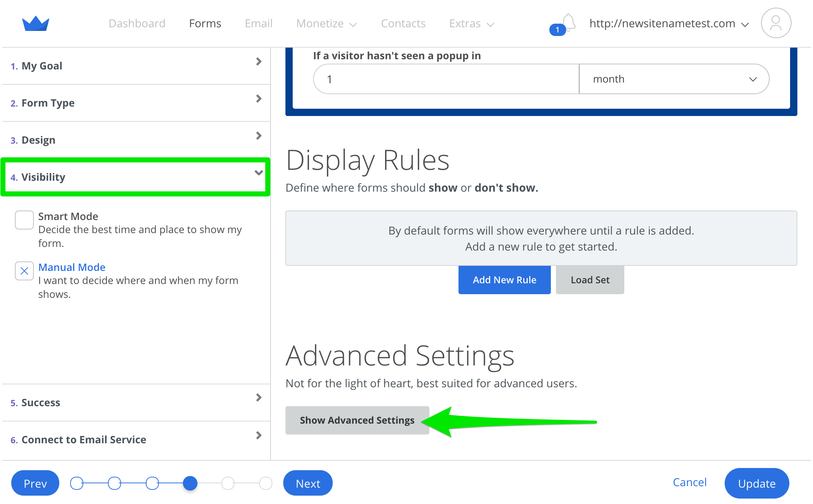This screenshot has width=813, height=504.
Task: Open the Monetize menu
Action: tap(326, 24)
